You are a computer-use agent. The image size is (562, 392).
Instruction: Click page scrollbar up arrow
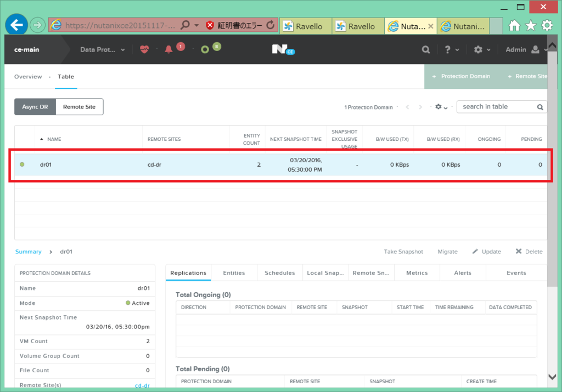552,45
